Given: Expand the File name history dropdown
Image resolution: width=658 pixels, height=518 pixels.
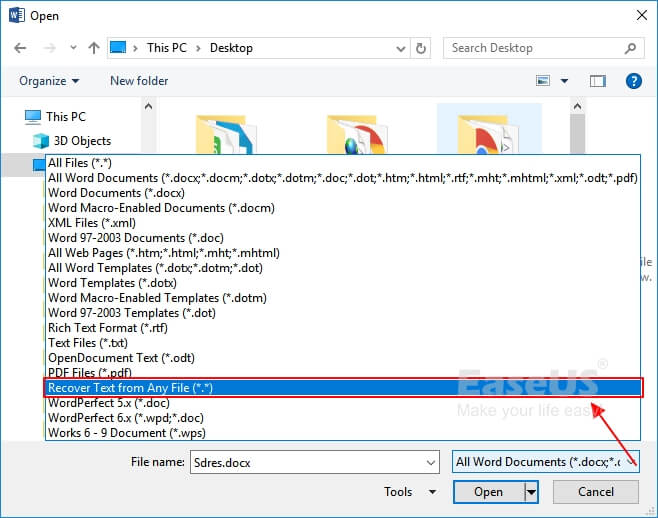Looking at the screenshot, I should [430, 462].
